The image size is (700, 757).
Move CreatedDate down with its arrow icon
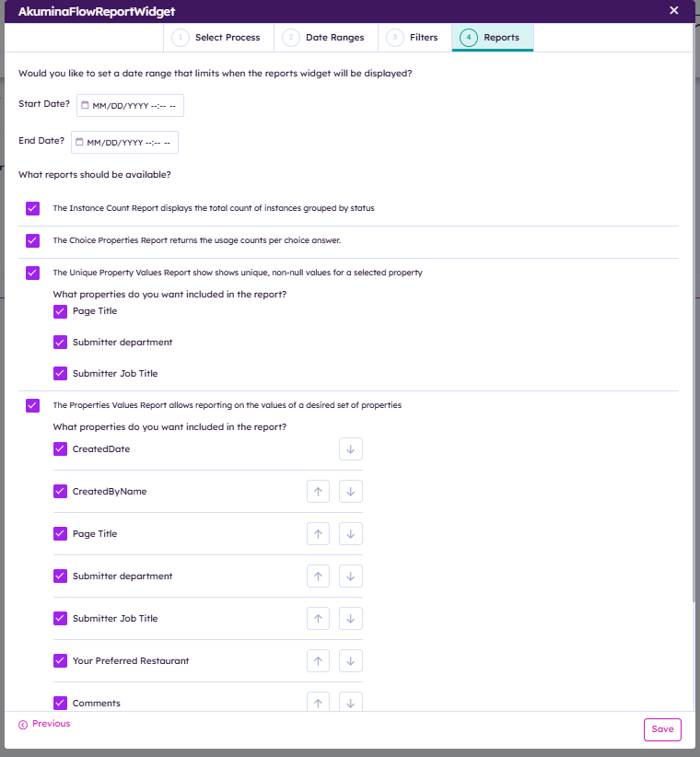351,449
